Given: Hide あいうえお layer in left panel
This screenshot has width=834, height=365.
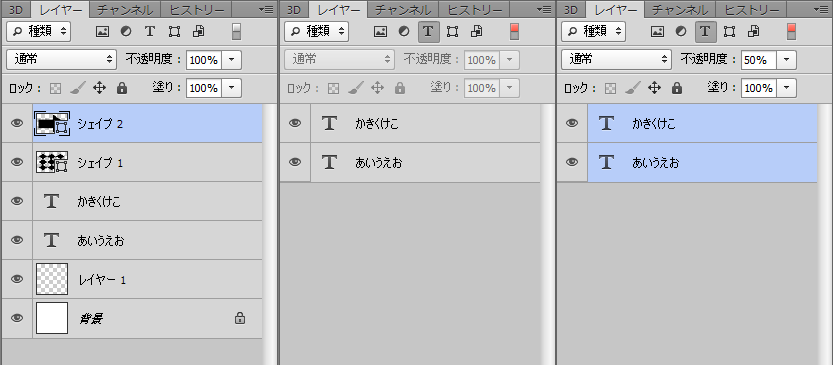Looking at the screenshot, I should 17,240.
